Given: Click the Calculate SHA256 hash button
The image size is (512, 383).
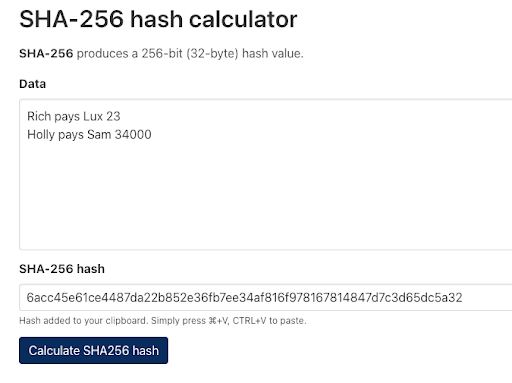Looking at the screenshot, I should click(93, 350).
